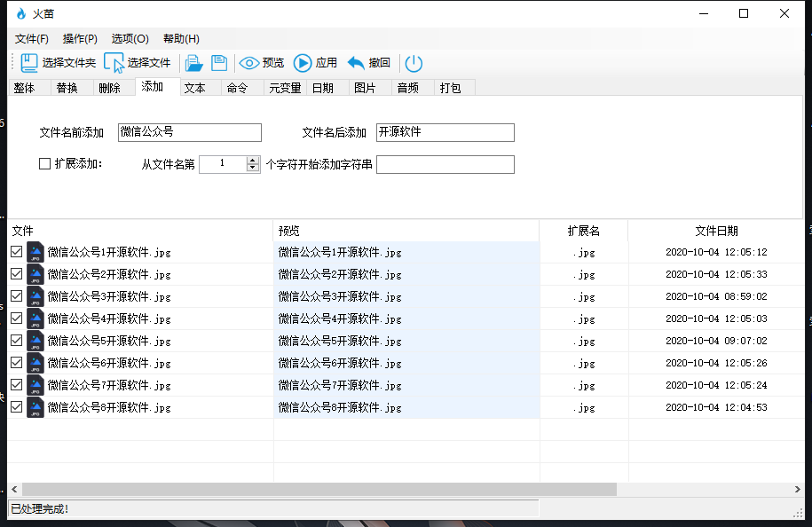The image size is (812, 527).
Task: Click the open folder icon in toolbar
Action: [x=193, y=63]
